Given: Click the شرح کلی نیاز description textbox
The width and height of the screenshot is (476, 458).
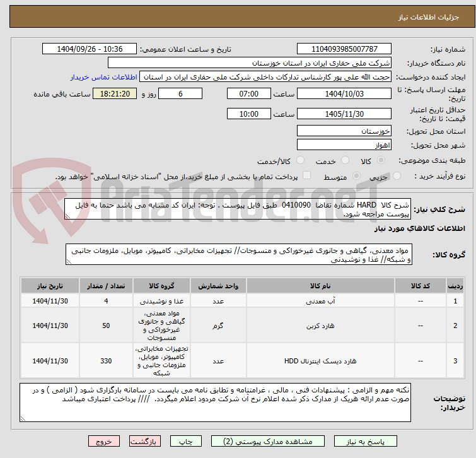Looking at the screenshot, I should 238,209.
